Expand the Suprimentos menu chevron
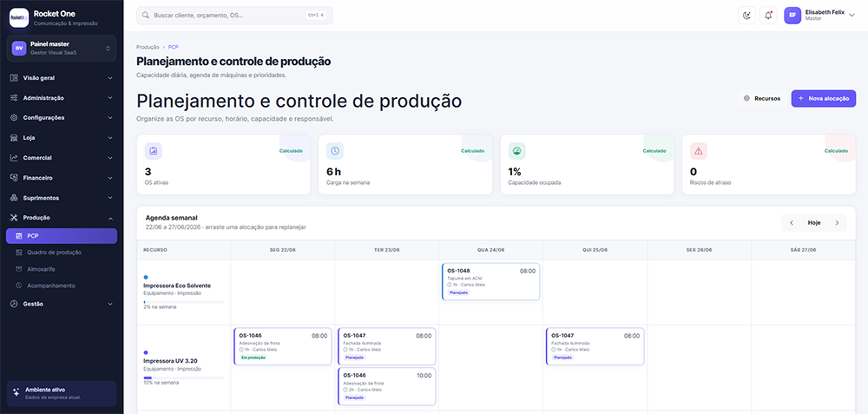The width and height of the screenshot is (868, 414). tap(110, 198)
